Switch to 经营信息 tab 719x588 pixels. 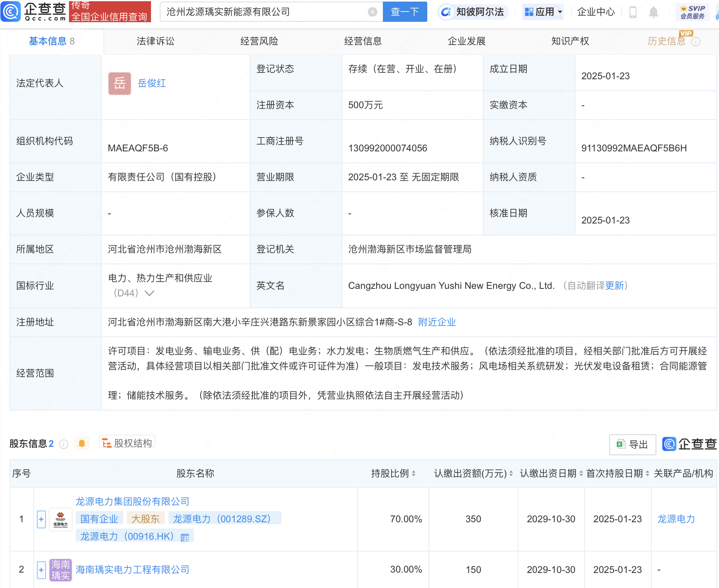coord(363,41)
